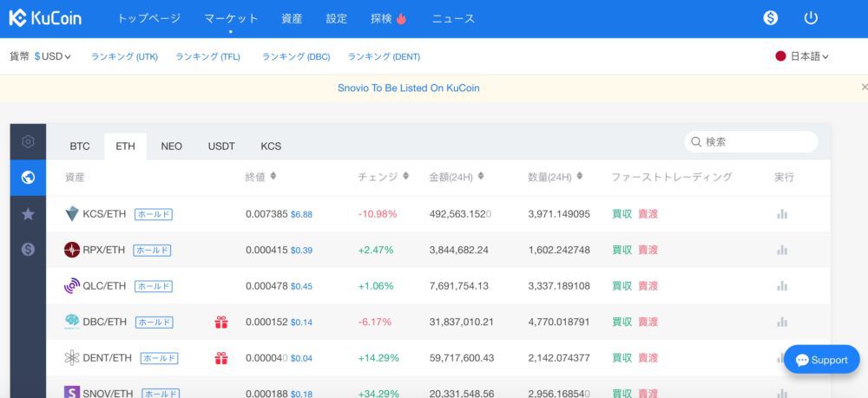This screenshot has width=868, height=398.
Task: Open 設定 in the nav bar
Action: point(337,18)
